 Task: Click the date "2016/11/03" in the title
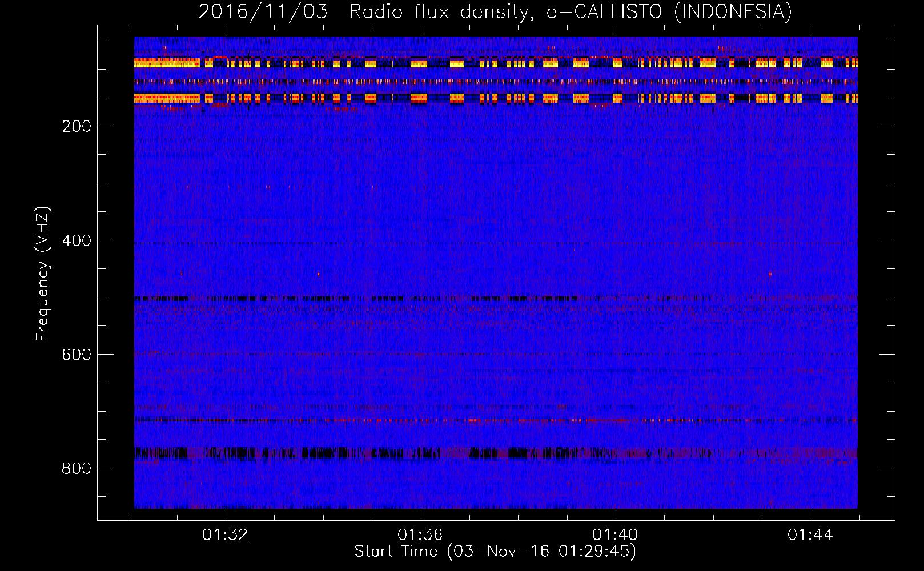pos(263,11)
